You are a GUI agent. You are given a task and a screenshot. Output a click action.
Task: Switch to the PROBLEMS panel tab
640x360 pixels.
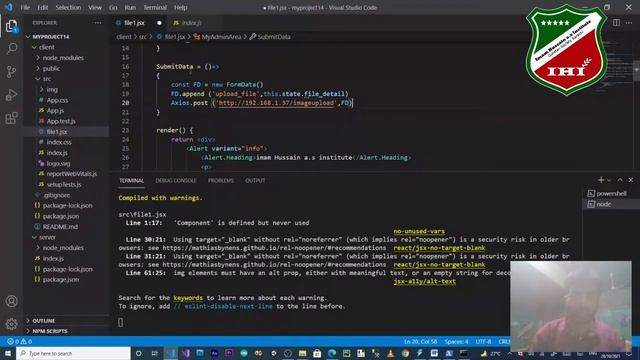coord(221,180)
